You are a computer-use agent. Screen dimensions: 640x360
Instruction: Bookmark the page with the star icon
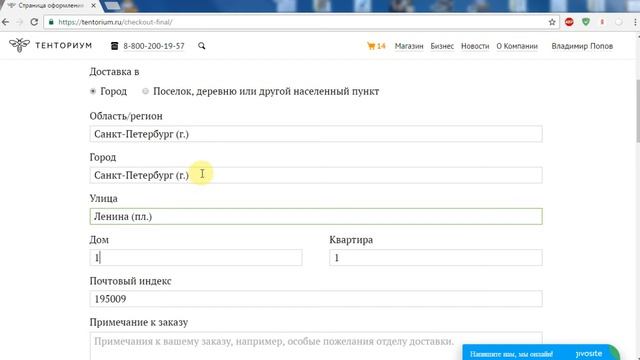click(552, 22)
